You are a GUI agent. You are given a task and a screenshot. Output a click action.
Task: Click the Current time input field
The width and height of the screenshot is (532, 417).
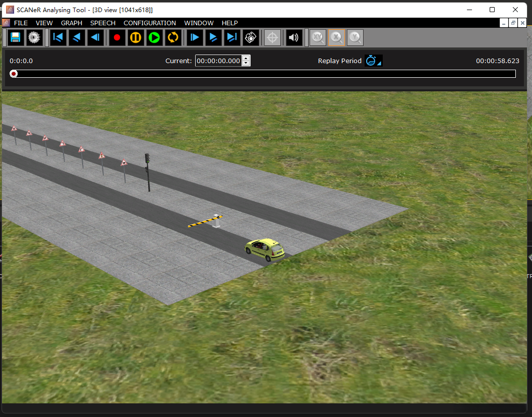218,61
